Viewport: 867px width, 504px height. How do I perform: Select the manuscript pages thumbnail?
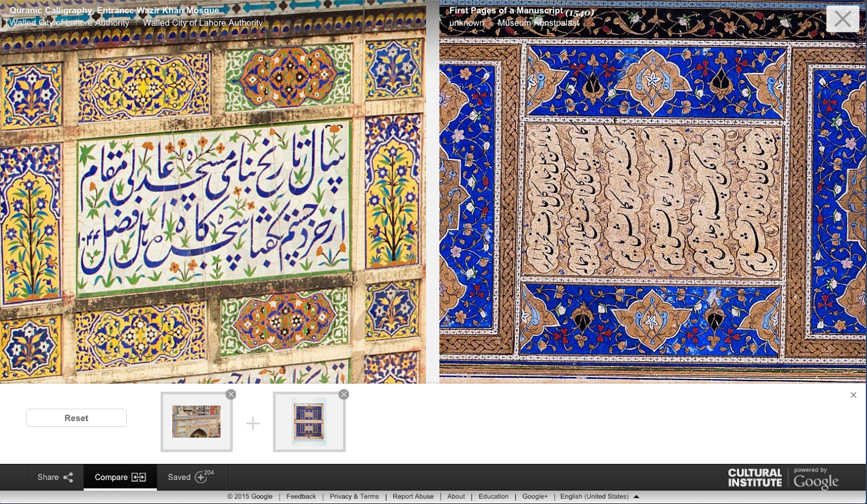tap(309, 422)
